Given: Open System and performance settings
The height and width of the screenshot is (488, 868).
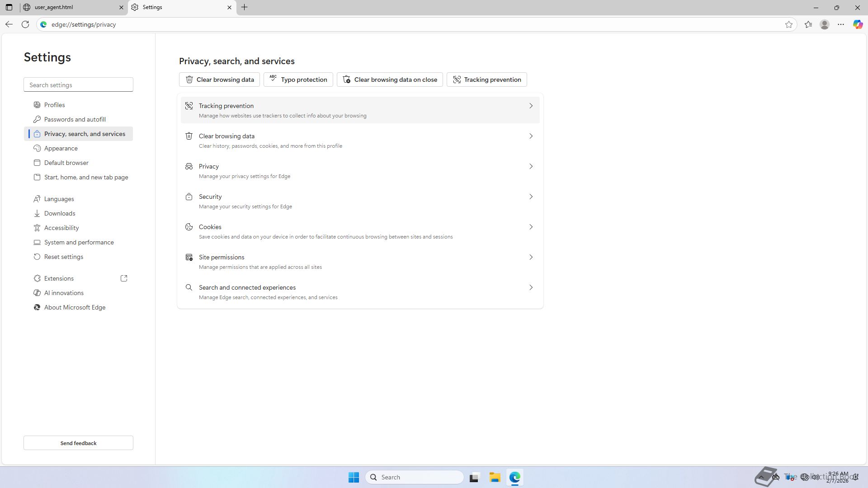Looking at the screenshot, I should pos(79,242).
